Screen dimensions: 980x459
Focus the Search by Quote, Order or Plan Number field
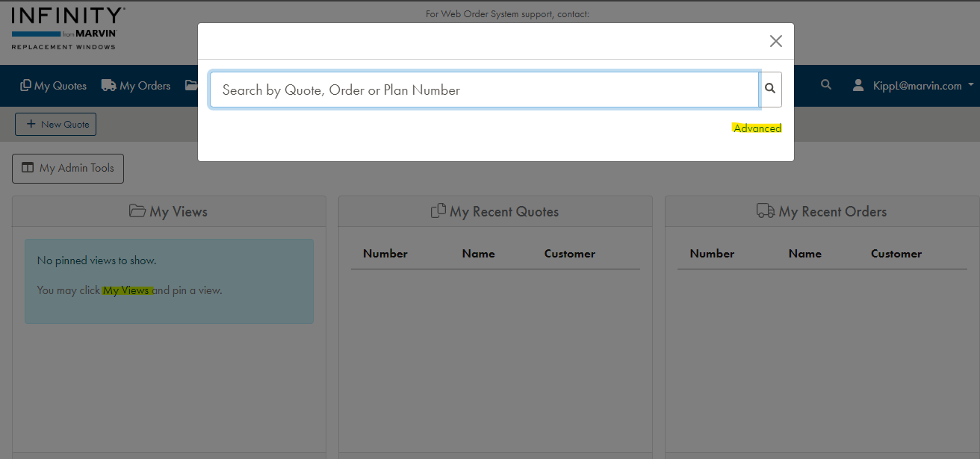click(484, 90)
